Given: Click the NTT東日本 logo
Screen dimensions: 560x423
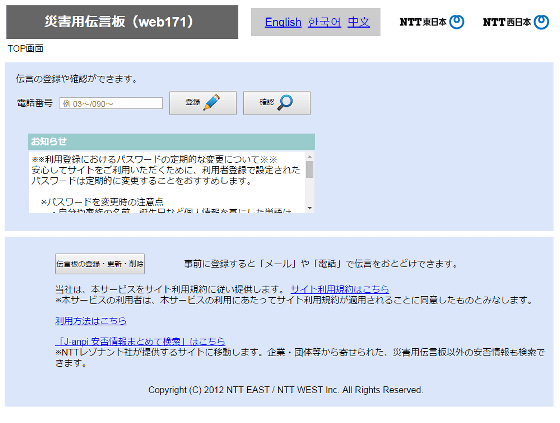Looking at the screenshot, I should [x=431, y=22].
